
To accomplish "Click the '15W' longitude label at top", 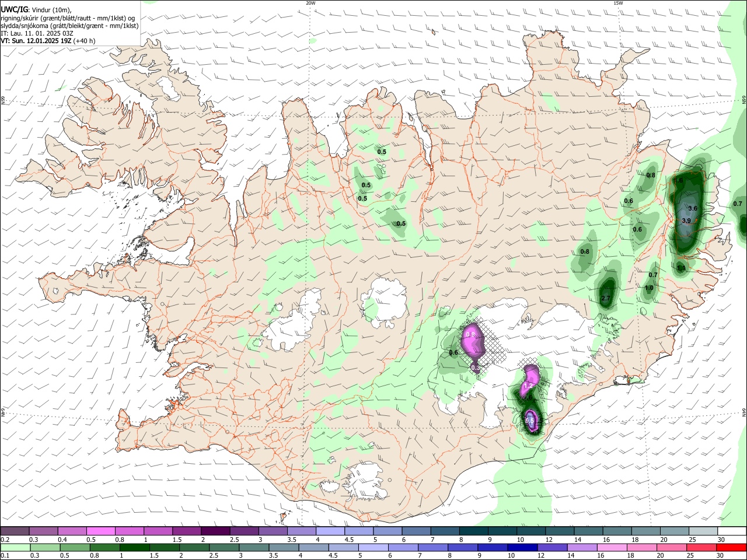I will [x=618, y=3].
